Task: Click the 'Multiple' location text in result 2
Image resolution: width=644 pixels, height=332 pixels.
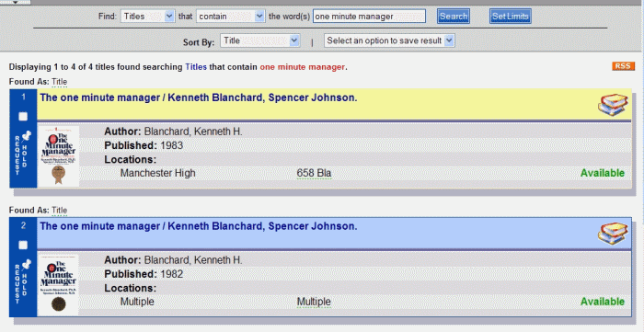Action: pos(137,302)
